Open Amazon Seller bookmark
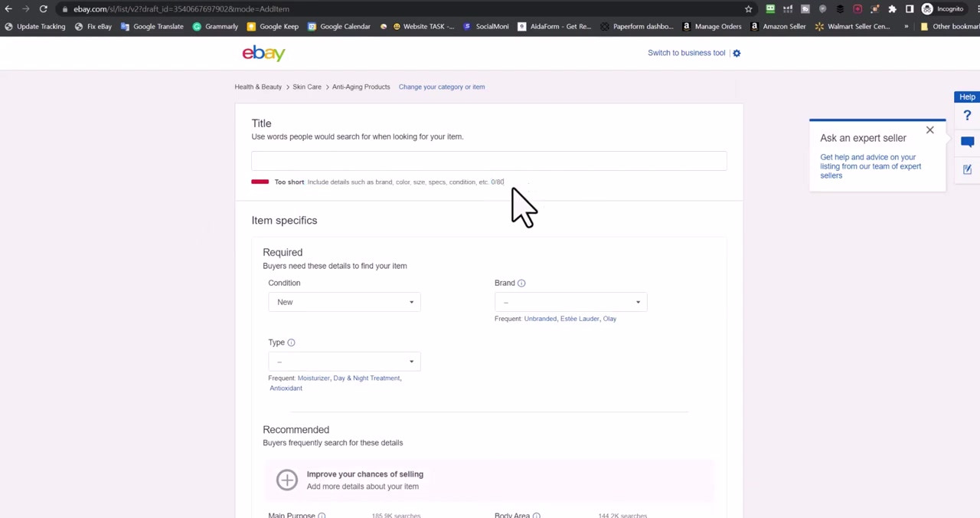This screenshot has height=518, width=980. click(778, 26)
